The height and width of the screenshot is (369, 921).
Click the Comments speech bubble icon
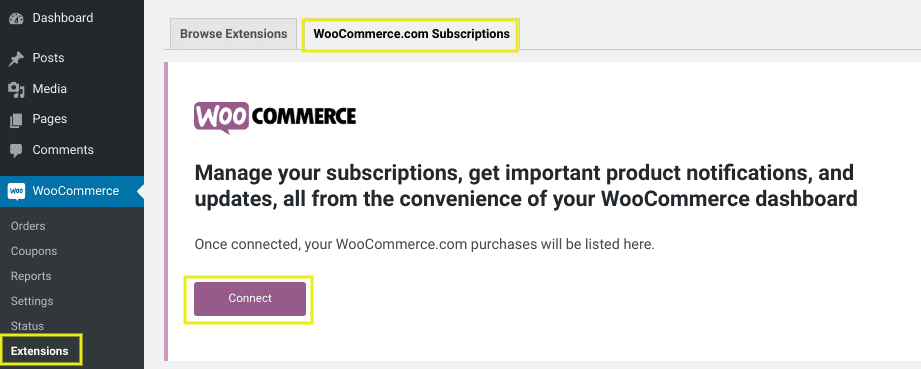pos(16,150)
